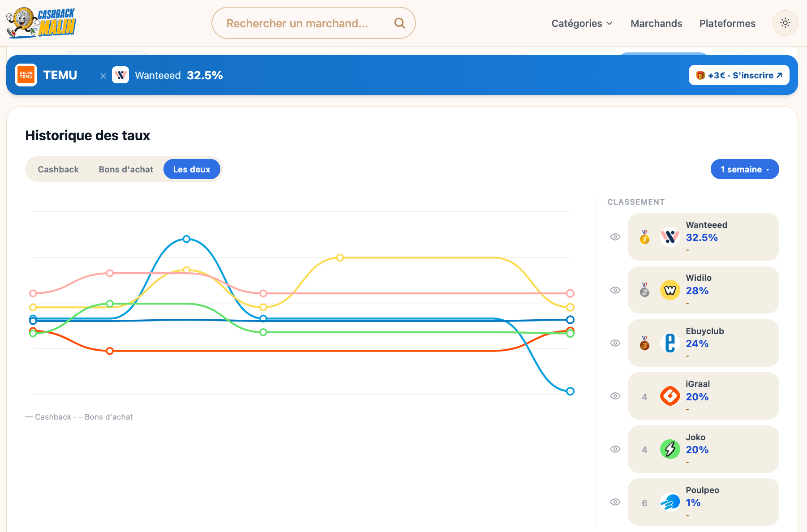Click the 'Wanteeed 32.5%' banner text

click(x=179, y=75)
